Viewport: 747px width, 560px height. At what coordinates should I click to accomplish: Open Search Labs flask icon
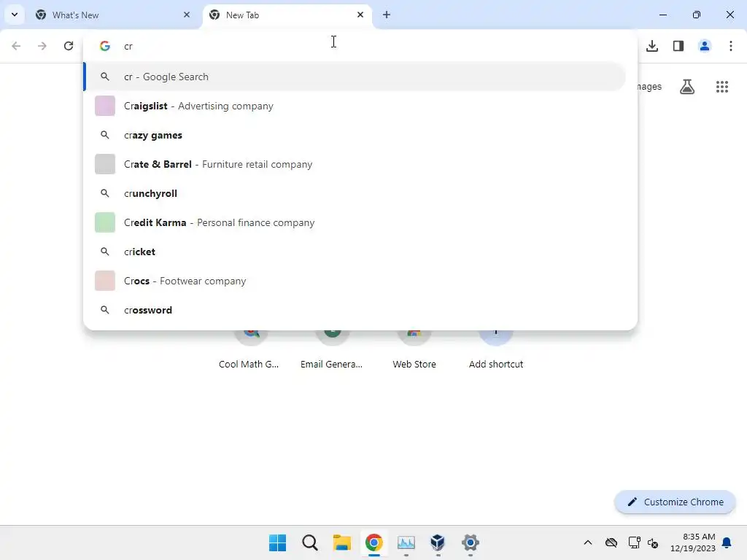click(687, 87)
